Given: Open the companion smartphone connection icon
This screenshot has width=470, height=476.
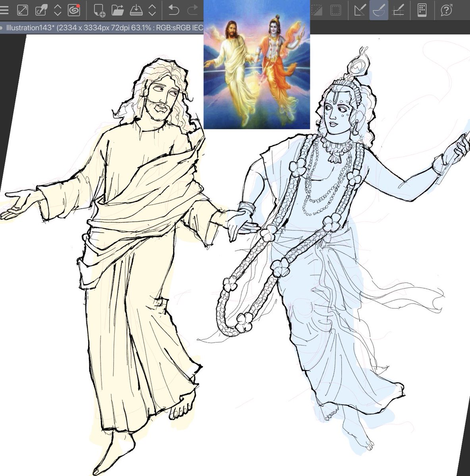Looking at the screenshot, I should (x=422, y=10).
